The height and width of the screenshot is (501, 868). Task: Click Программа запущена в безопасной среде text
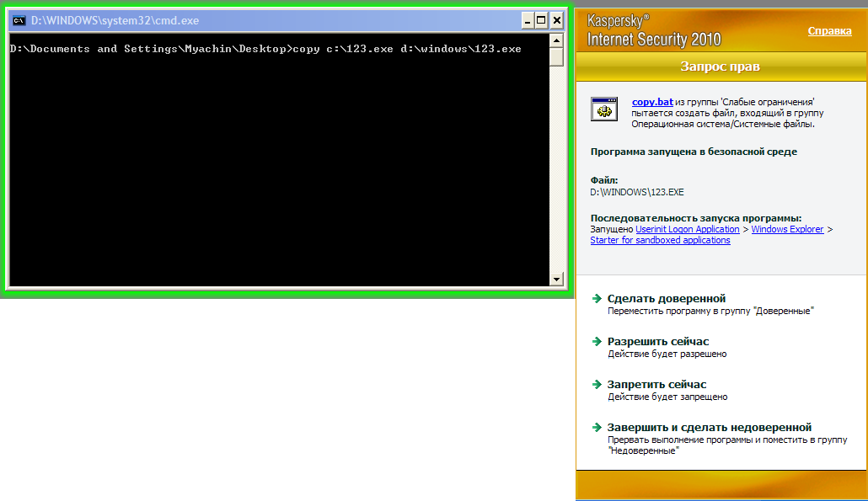click(x=694, y=152)
